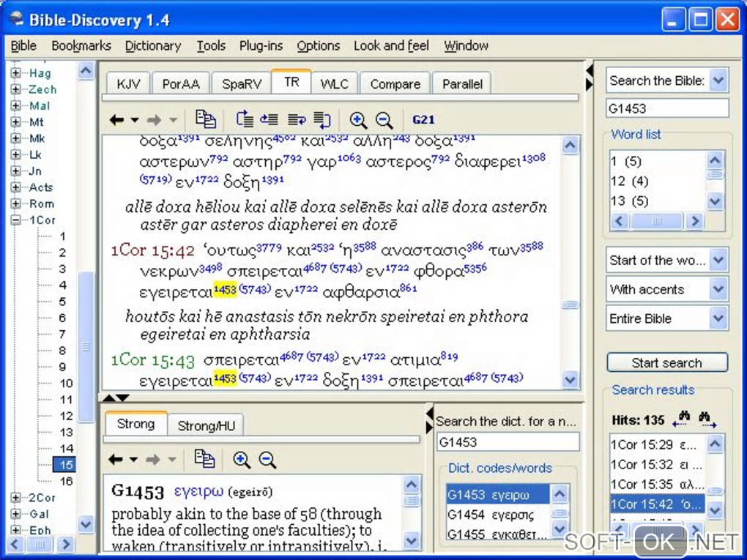Viewport: 747px width, 560px height.
Task: Open the Search the Bible dropdown
Action: 718,80
